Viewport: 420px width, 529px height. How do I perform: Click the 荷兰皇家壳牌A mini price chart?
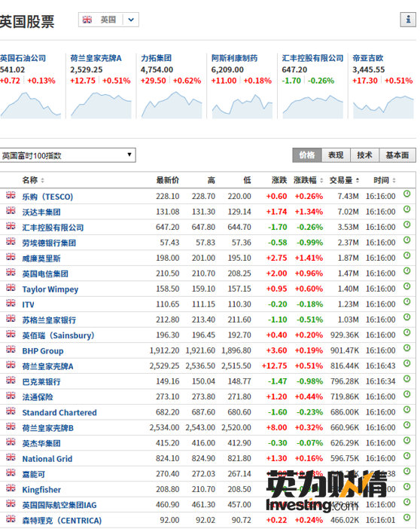pyautogui.click(x=101, y=105)
